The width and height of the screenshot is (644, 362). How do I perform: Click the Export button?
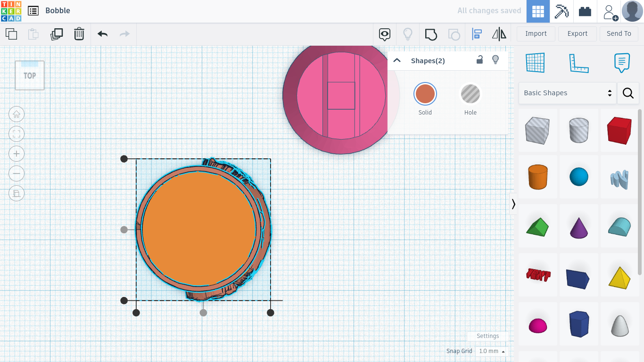[578, 34]
